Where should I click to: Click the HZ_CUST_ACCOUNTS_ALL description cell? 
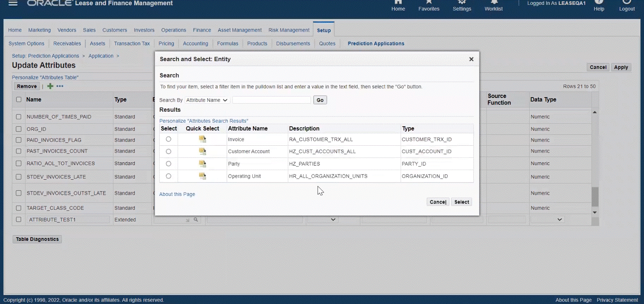344,151
